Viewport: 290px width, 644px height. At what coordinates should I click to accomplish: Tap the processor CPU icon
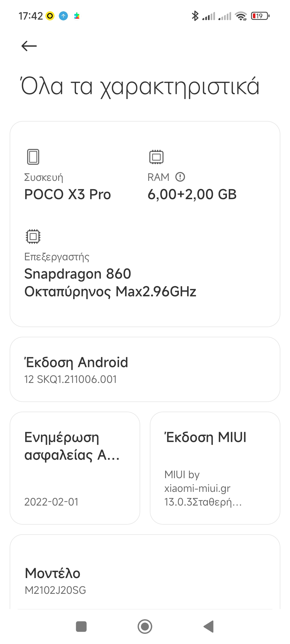(x=33, y=236)
